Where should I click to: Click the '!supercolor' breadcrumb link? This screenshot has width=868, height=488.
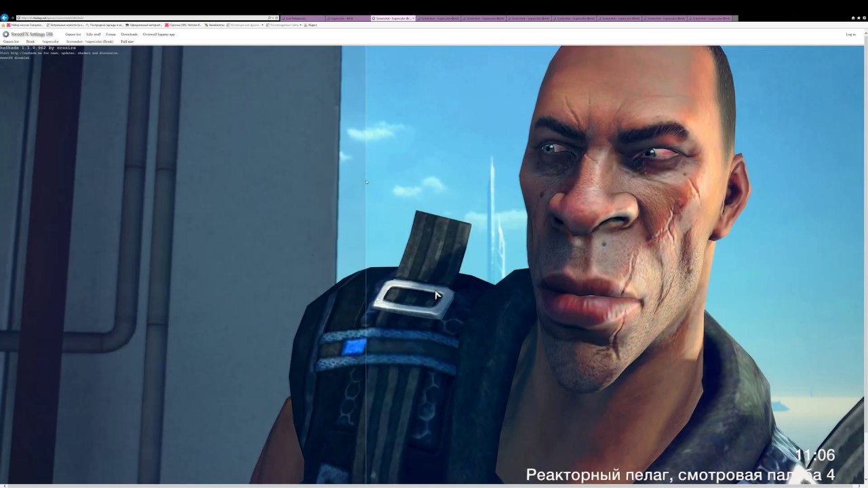pos(51,41)
